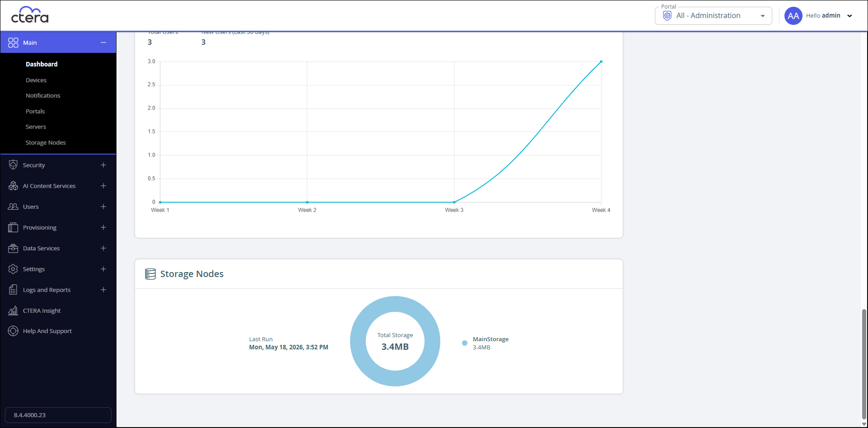
Task: Collapse the Main section minus button
Action: pos(103,42)
